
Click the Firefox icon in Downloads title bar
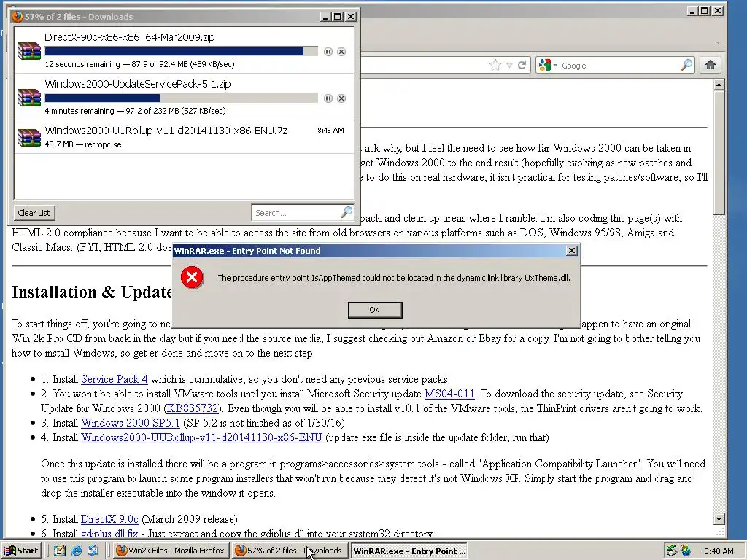pos(18,17)
